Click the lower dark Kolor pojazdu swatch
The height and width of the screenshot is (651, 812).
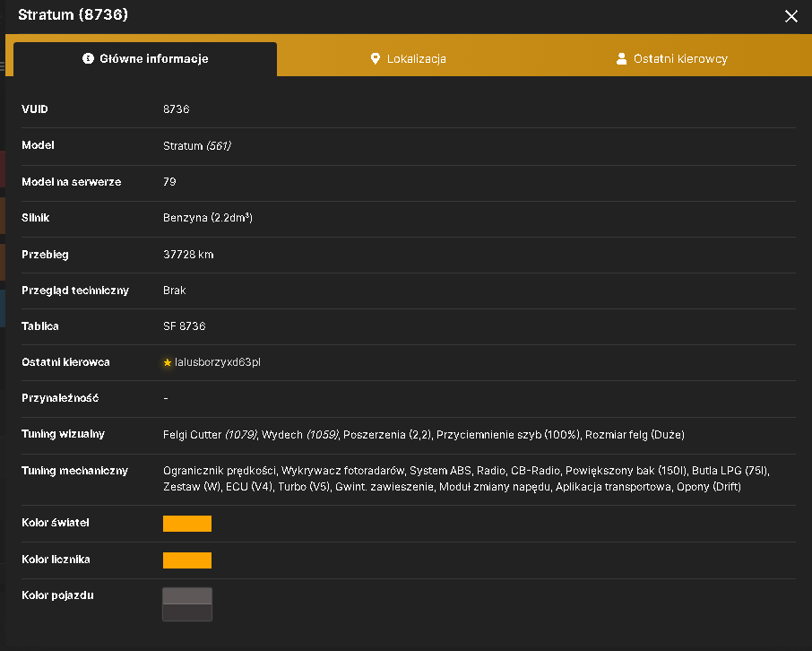187,612
